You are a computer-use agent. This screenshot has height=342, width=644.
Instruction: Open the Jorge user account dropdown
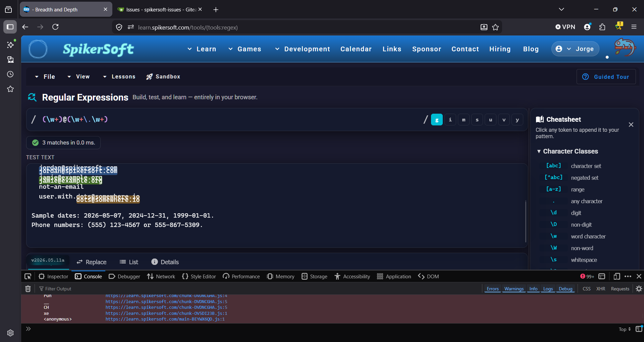coord(575,49)
